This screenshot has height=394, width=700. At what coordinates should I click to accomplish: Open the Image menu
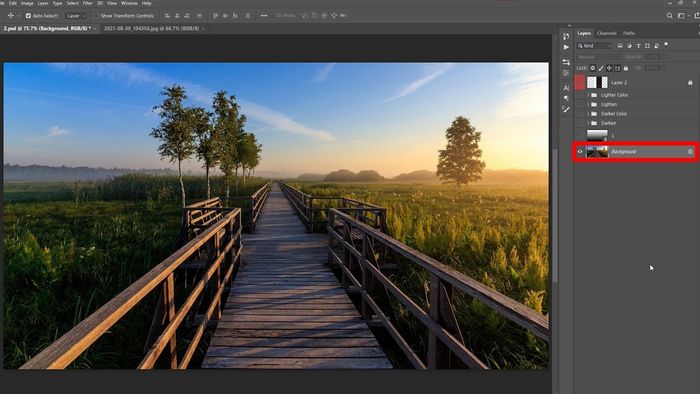tap(27, 3)
